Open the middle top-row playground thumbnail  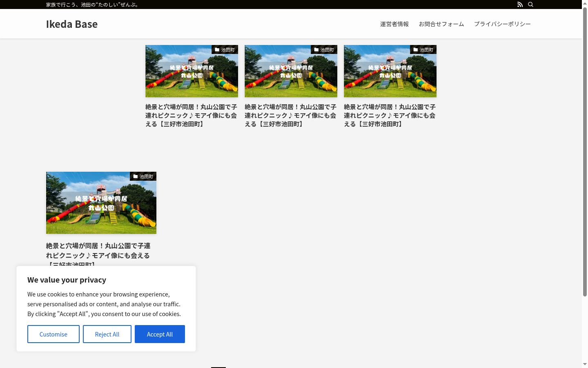[x=291, y=71]
